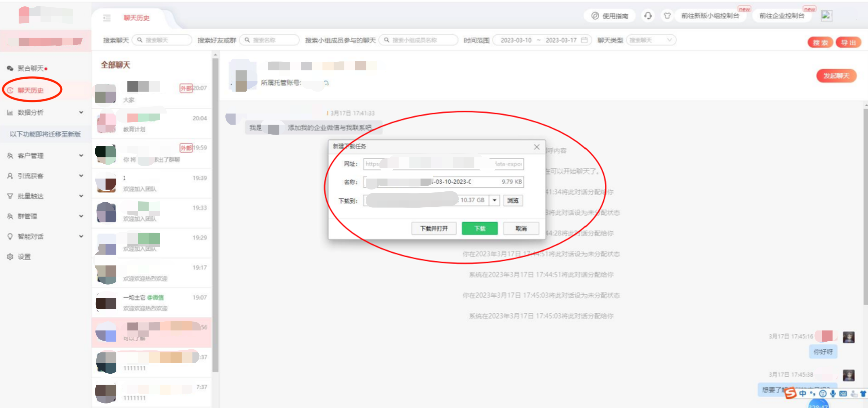Open the 19:17 欢迎欢迎热烈欢迎 chat
The height and width of the screenshot is (408, 868).
click(152, 273)
